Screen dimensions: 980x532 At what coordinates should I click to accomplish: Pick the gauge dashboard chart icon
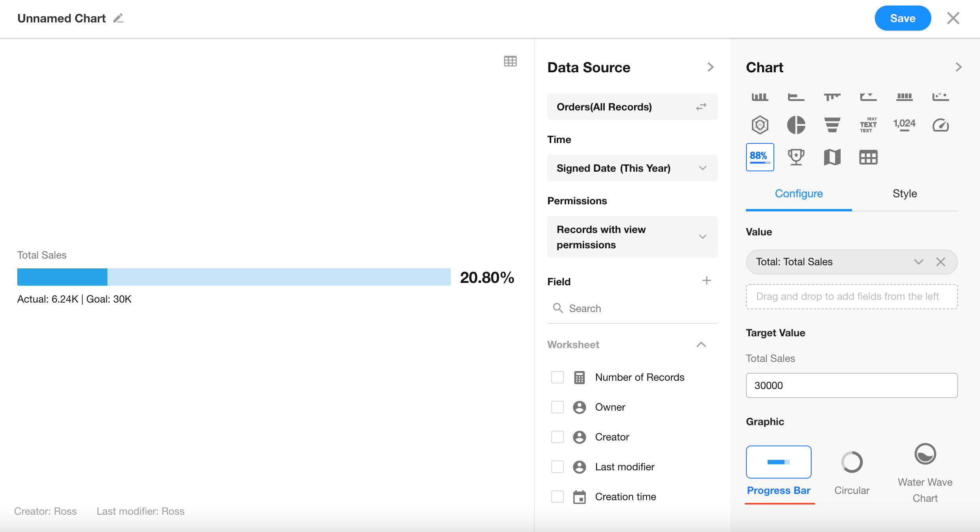pos(940,125)
